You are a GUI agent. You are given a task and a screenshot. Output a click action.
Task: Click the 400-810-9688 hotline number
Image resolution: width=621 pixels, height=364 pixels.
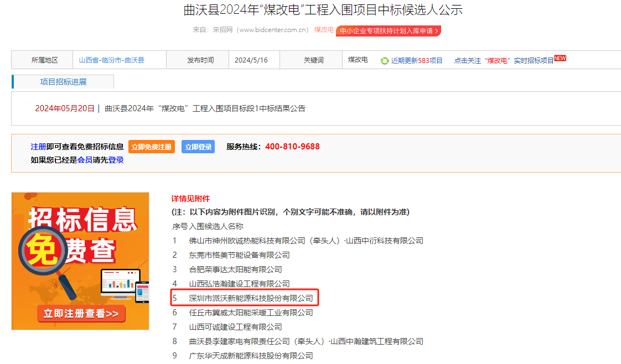click(292, 147)
